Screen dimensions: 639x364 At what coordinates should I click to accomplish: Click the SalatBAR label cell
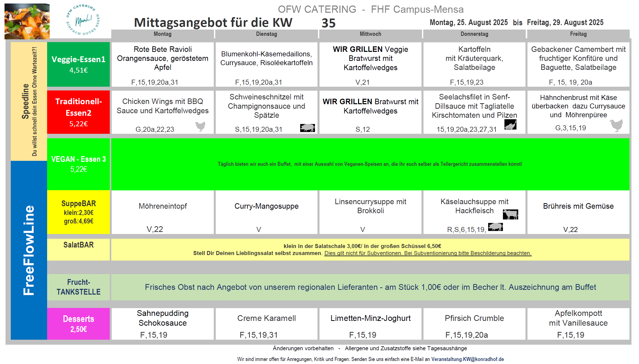78,250
